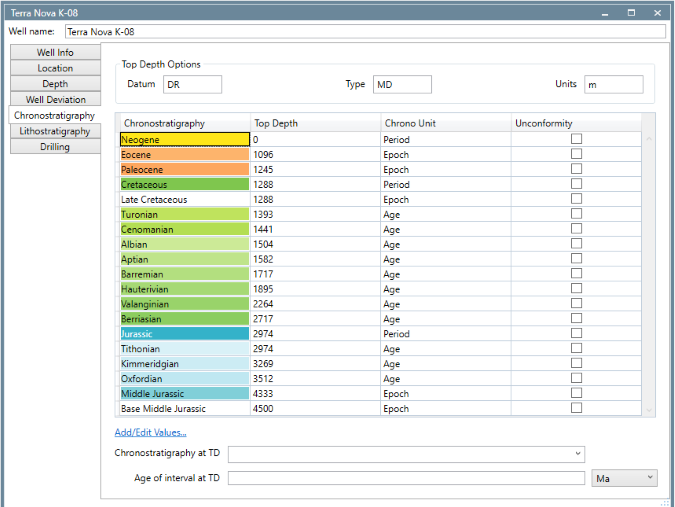Click the Top Depth column header
675x507 pixels.
pyautogui.click(x=316, y=123)
